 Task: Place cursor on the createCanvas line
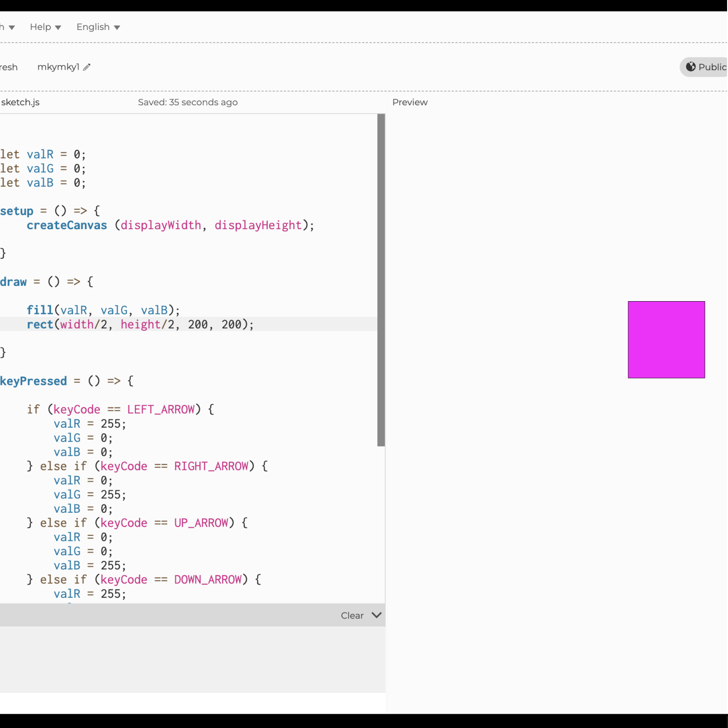point(170,225)
